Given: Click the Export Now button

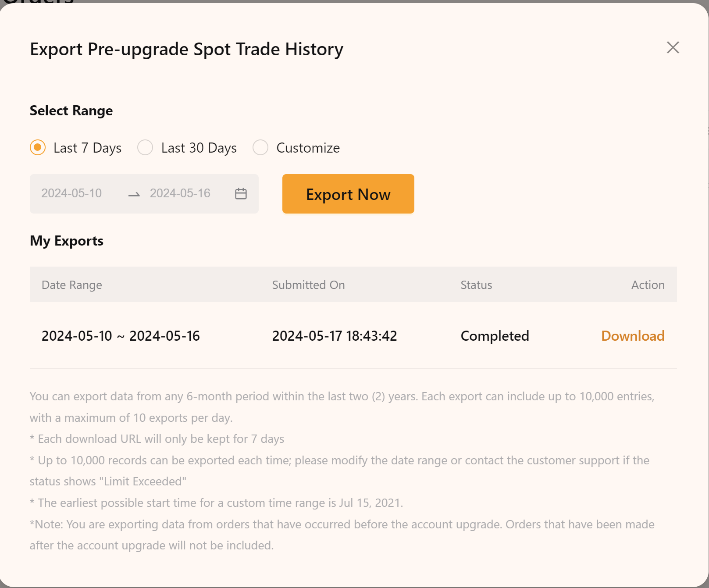Looking at the screenshot, I should coord(348,194).
